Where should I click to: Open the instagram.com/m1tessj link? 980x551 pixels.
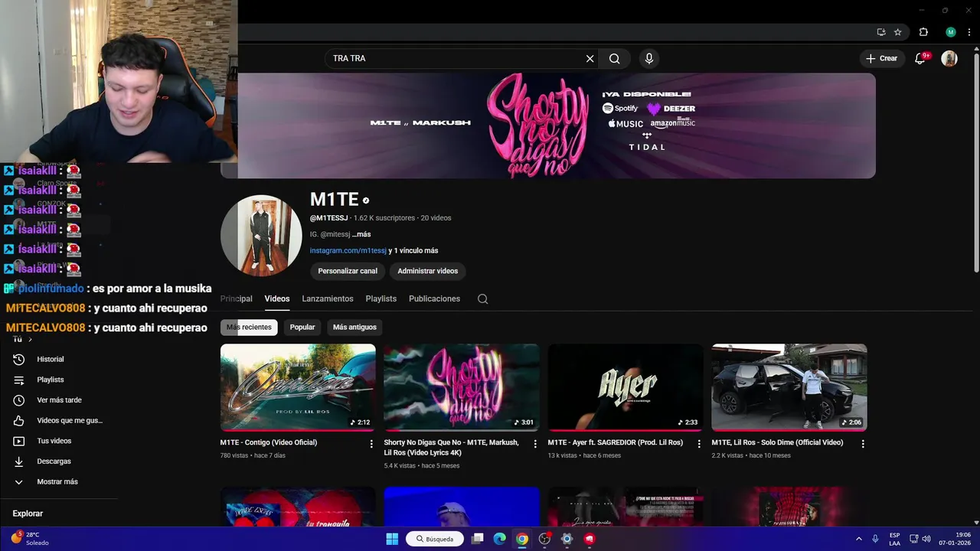[x=348, y=250]
